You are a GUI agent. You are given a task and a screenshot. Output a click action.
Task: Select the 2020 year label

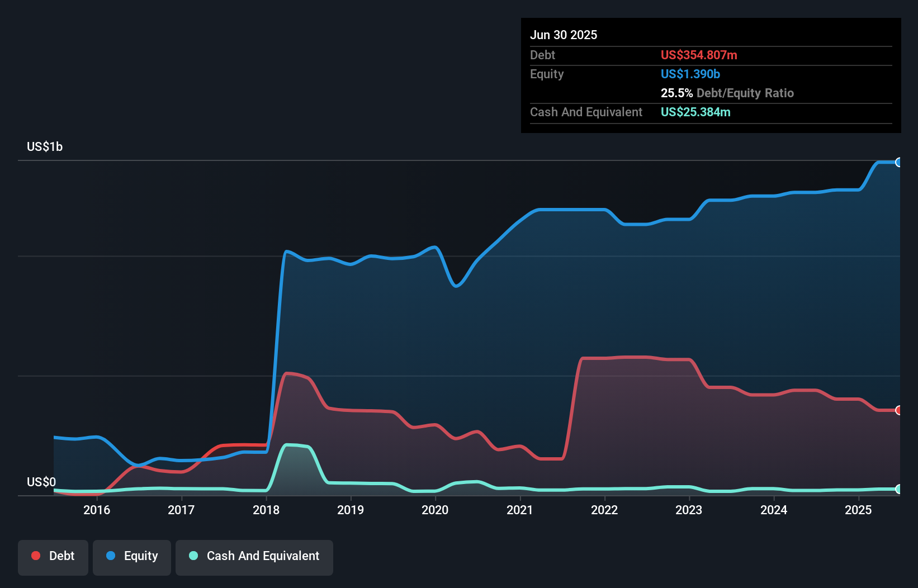pyautogui.click(x=435, y=510)
